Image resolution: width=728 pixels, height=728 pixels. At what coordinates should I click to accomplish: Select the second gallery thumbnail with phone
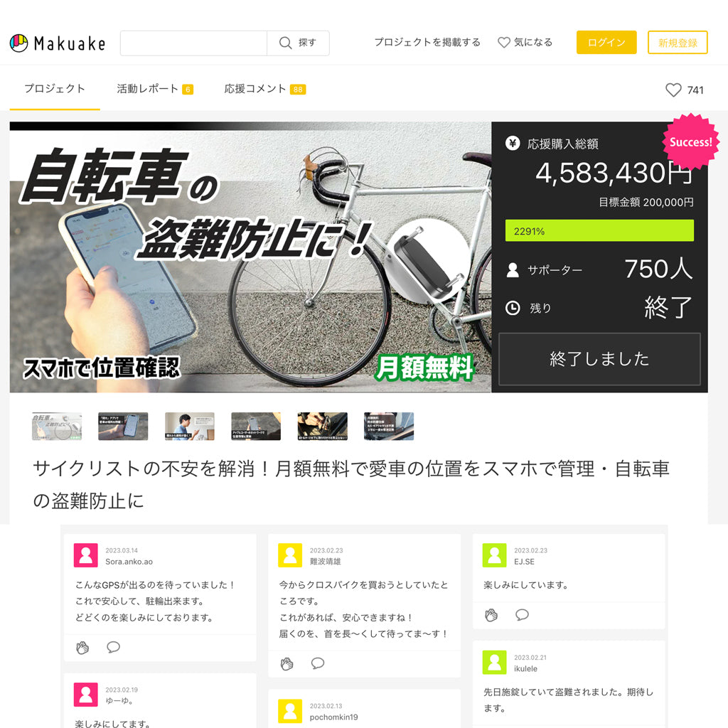pyautogui.click(x=123, y=427)
